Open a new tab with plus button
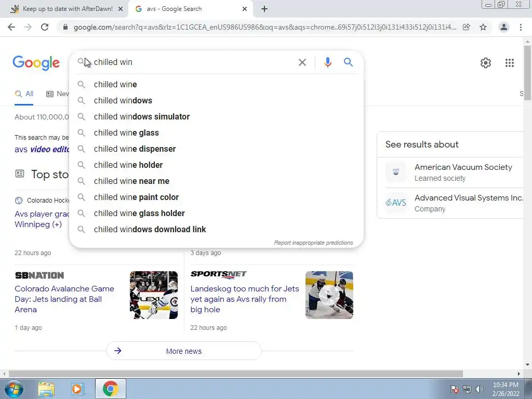This screenshot has height=399, width=532. pos(264,9)
